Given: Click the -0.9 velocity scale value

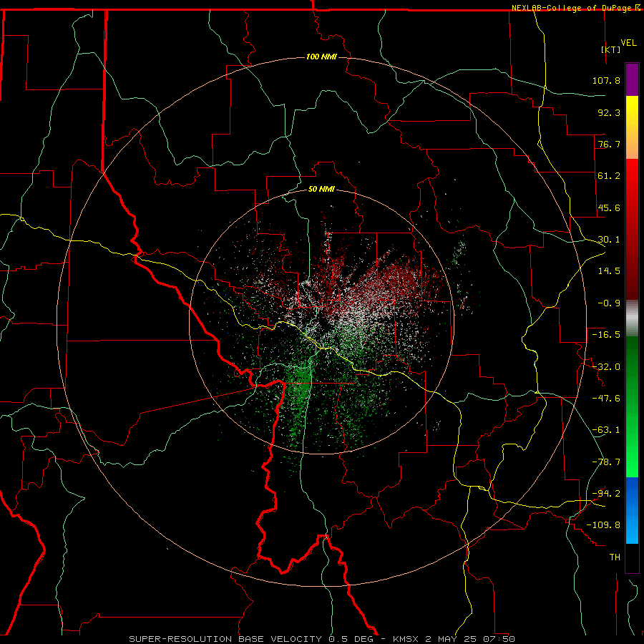Looking at the screenshot, I should 609,303.
